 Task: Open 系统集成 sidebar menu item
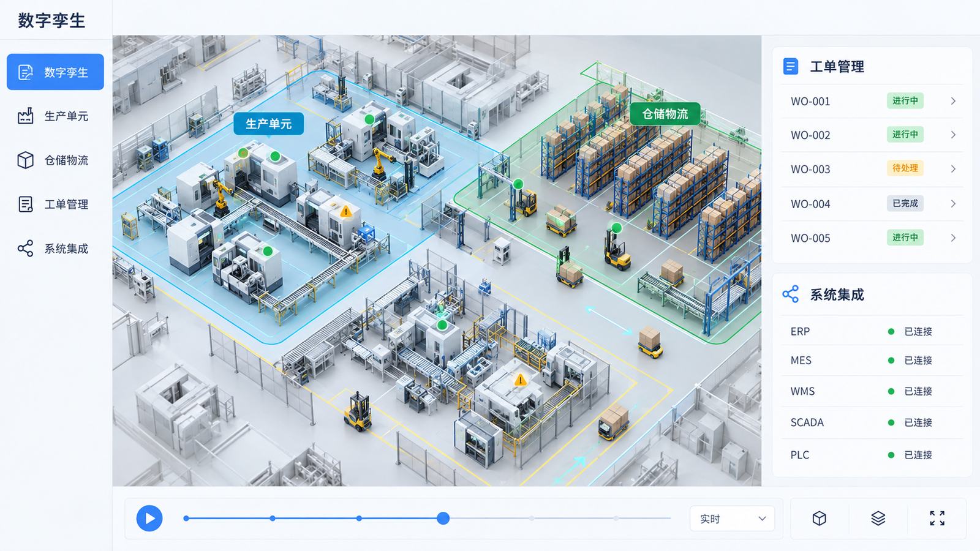tap(55, 249)
